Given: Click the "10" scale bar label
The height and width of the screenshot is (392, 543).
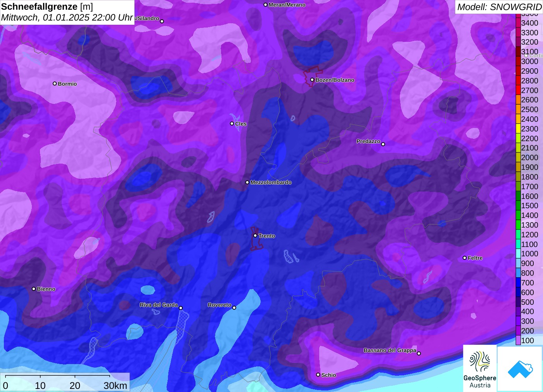Looking at the screenshot, I should point(40,386).
